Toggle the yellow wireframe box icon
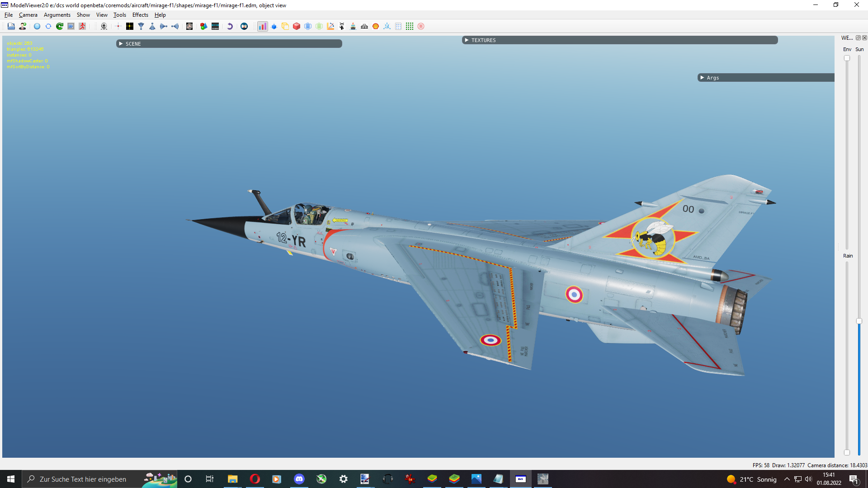868x488 pixels. pos(285,26)
